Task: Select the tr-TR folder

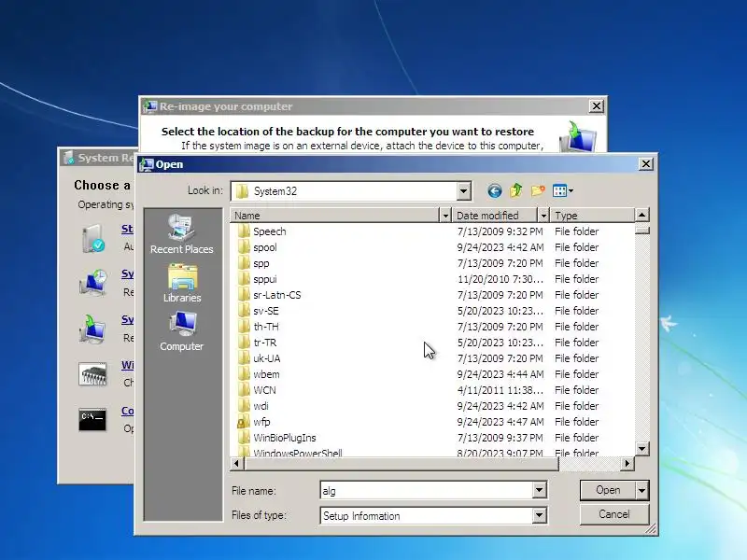Action: [x=265, y=343]
